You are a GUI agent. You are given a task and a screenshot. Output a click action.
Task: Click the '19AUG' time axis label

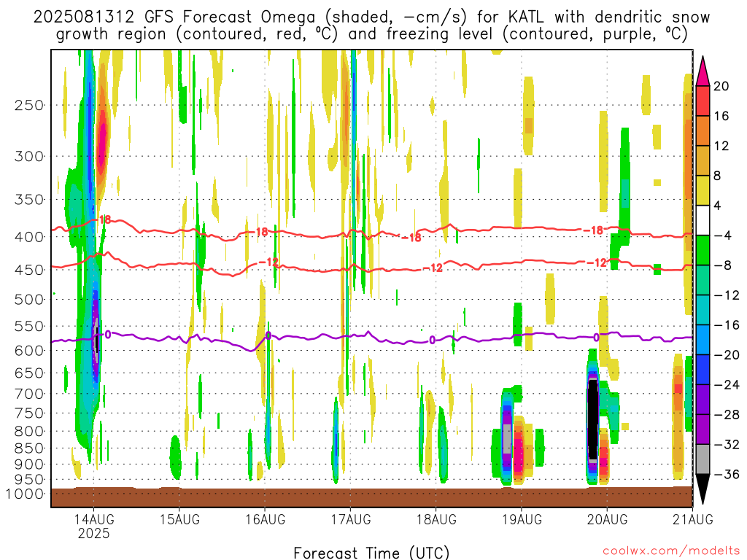coord(522,519)
